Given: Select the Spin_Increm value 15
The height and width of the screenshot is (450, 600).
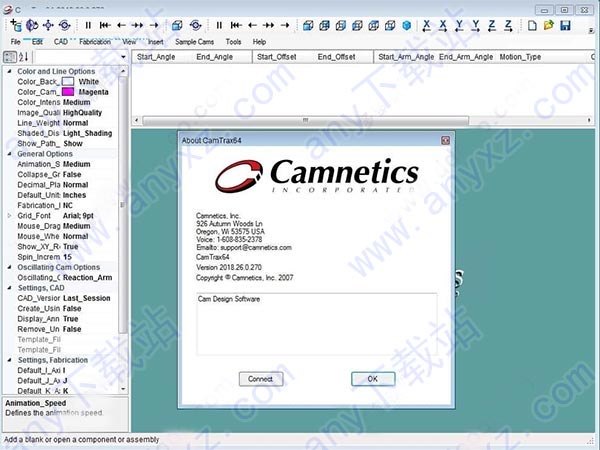Looking at the screenshot, I should (x=67, y=257).
